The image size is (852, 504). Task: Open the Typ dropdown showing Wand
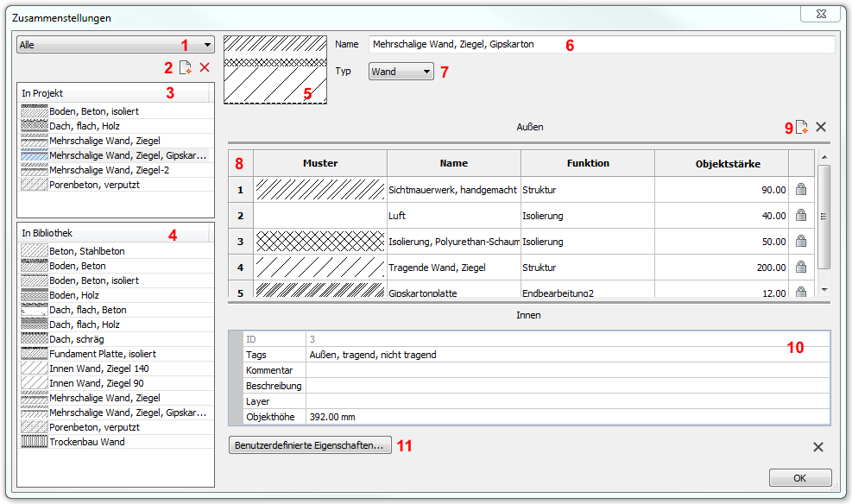pyautogui.click(x=401, y=71)
